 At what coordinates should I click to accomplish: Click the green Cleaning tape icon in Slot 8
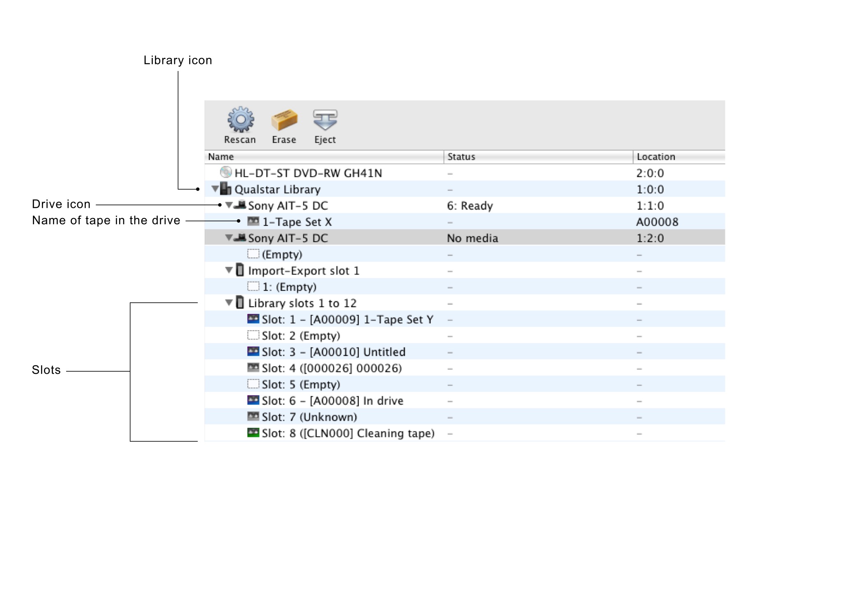[x=253, y=432]
